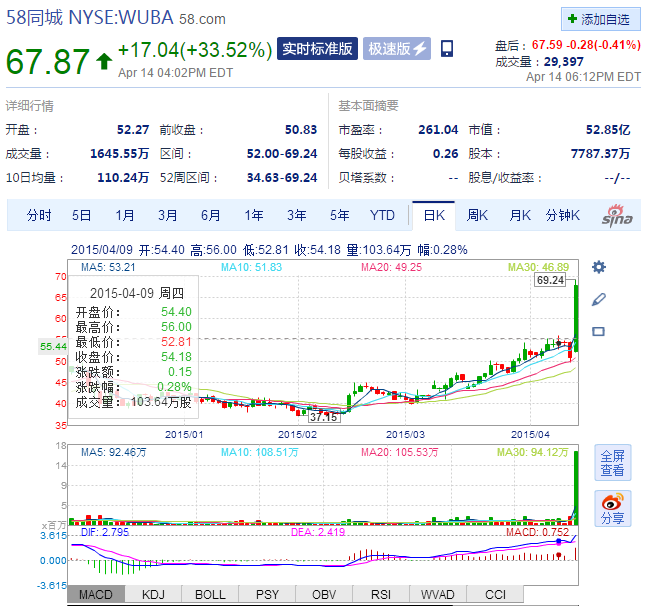Select the 周K weekly candlestick tab
Viewport: 654px width, 606px height.
tap(477, 215)
